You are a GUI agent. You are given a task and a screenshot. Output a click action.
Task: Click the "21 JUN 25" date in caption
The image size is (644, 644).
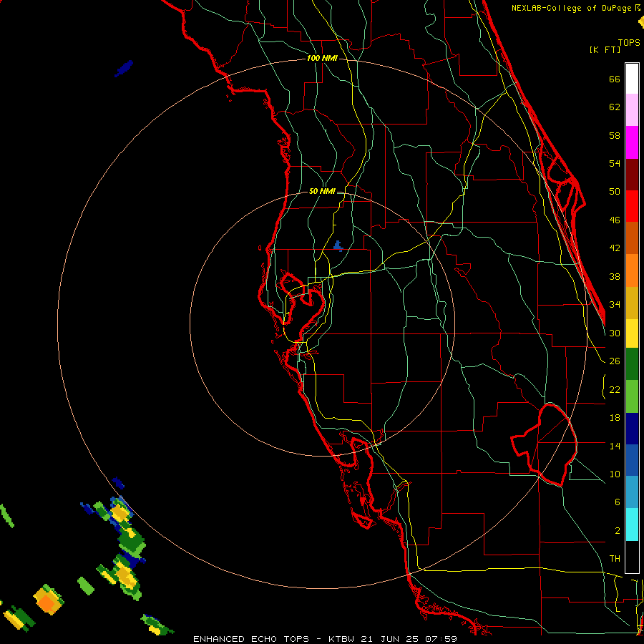click(x=389, y=639)
